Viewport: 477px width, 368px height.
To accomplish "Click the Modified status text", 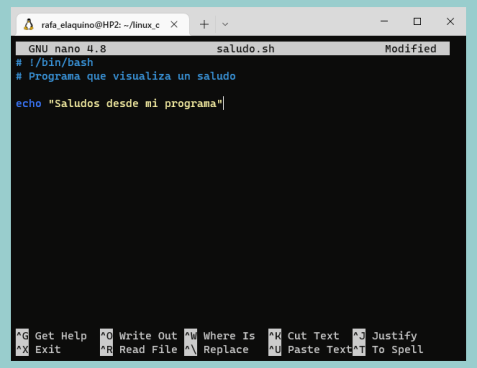I will [411, 49].
